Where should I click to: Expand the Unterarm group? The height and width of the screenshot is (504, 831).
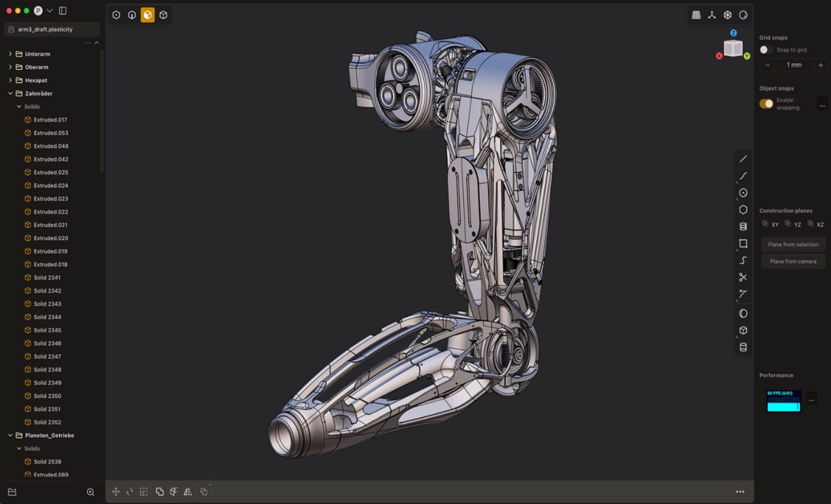coord(10,54)
